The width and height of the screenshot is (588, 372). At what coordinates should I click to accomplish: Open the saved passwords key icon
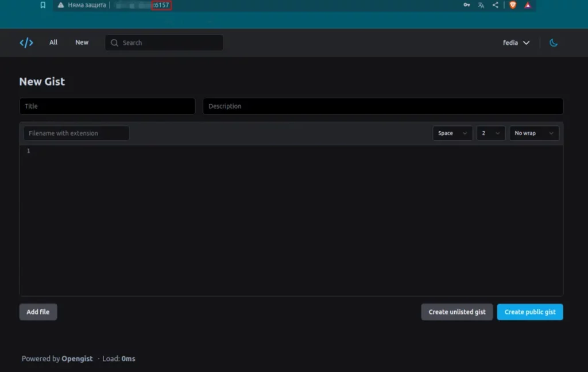(466, 5)
